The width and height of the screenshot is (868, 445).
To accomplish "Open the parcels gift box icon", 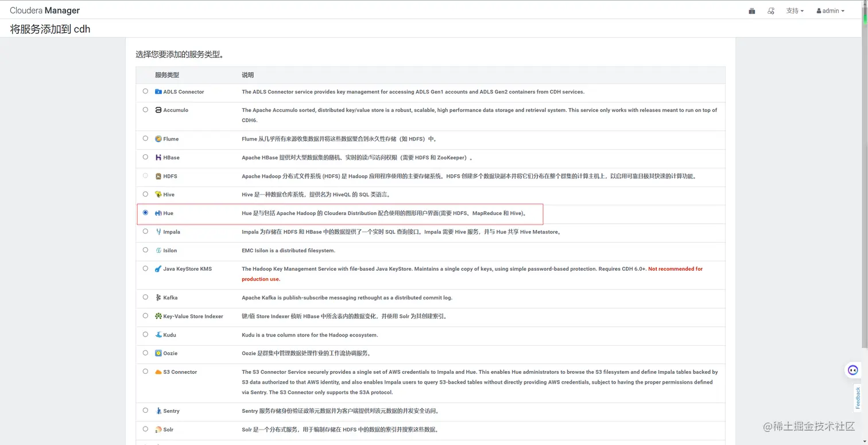I will click(x=752, y=11).
